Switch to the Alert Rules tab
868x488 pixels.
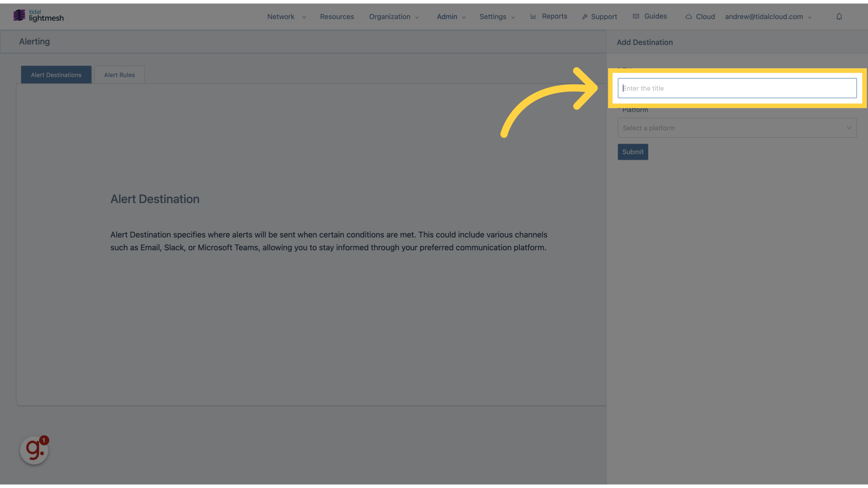(x=119, y=75)
